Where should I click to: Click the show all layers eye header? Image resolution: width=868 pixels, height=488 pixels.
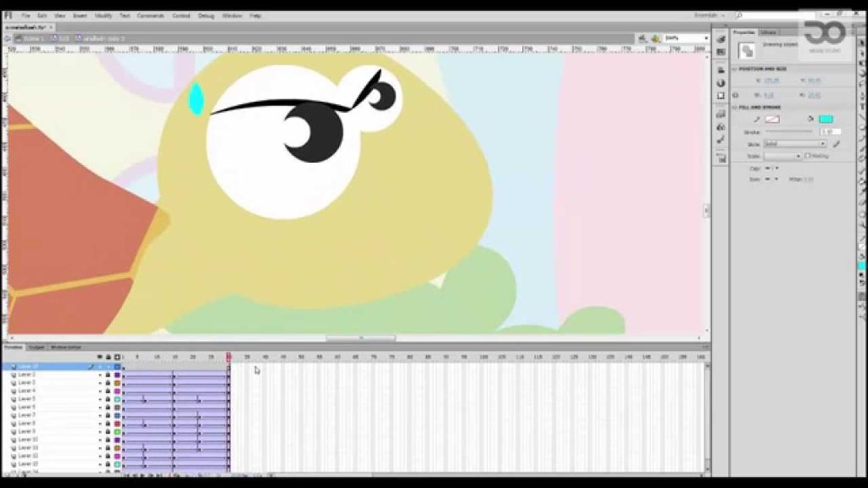[x=100, y=357]
